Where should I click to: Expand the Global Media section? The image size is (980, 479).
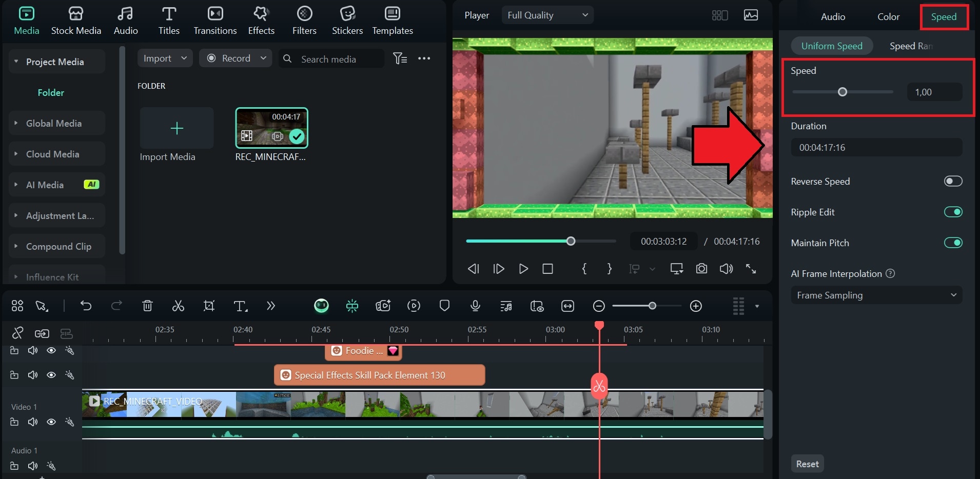(16, 123)
